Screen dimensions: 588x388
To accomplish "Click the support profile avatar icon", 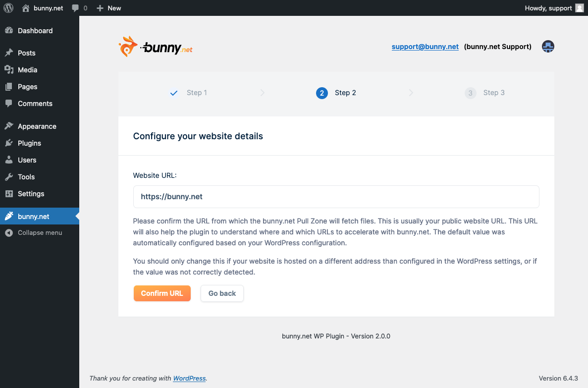I will coord(547,46).
